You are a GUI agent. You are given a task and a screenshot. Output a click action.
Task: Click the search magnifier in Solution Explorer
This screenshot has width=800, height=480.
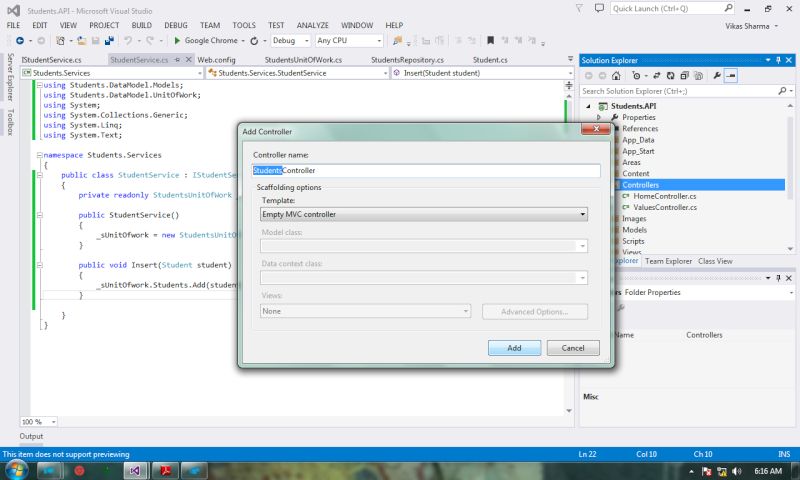point(782,91)
